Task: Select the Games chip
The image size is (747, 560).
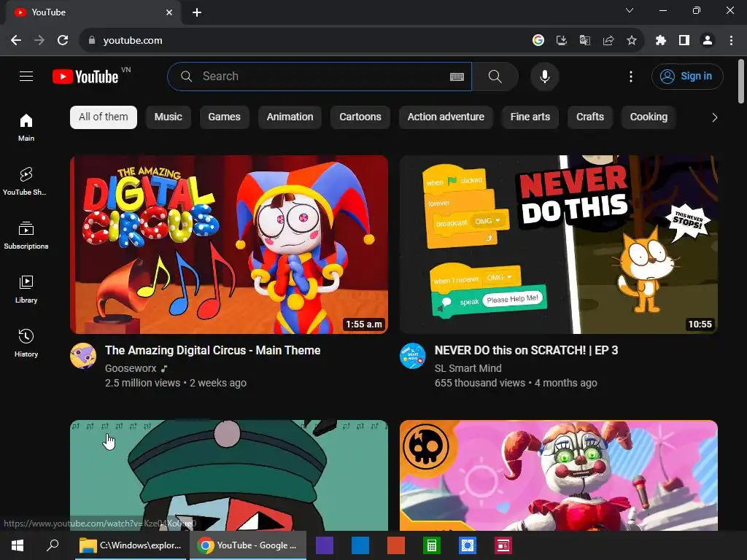Action: coord(225,117)
